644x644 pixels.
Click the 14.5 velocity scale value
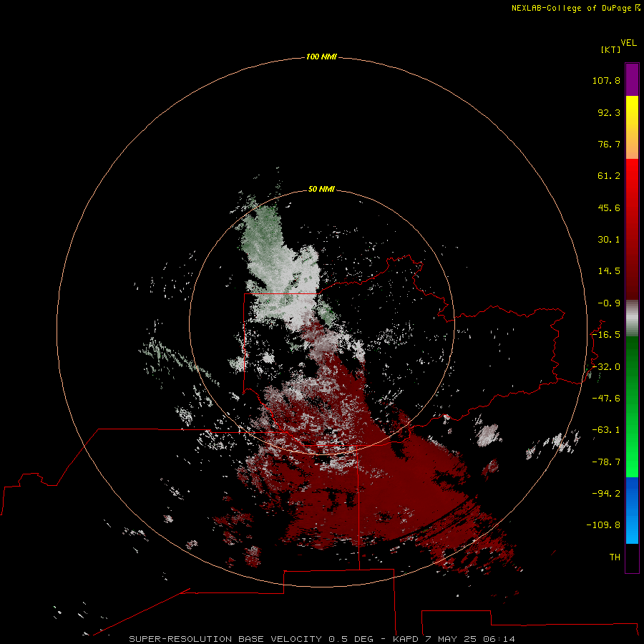point(609,271)
